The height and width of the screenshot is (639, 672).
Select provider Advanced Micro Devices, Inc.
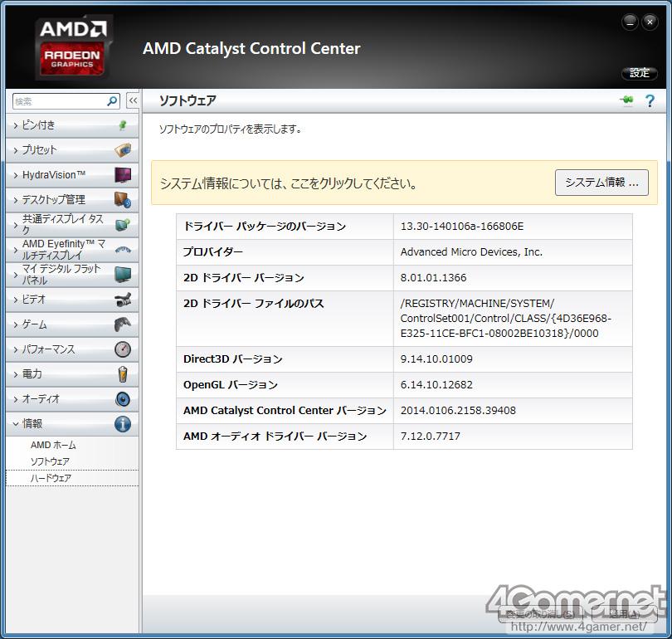tap(471, 252)
